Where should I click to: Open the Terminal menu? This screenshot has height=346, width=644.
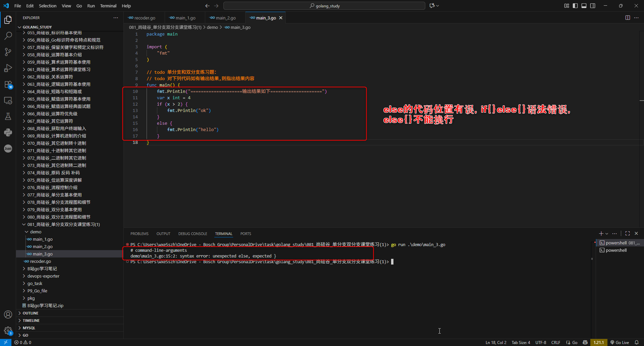[x=108, y=6]
